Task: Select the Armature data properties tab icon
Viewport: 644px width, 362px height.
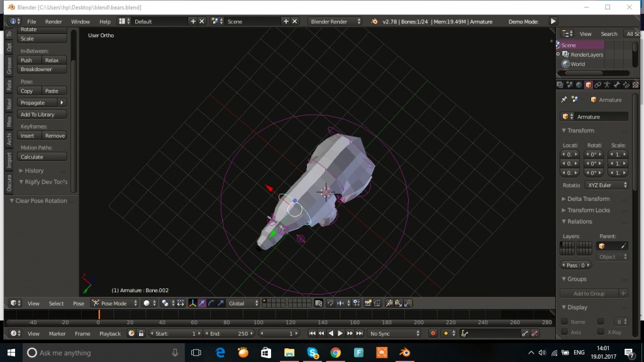Action: click(x=607, y=84)
